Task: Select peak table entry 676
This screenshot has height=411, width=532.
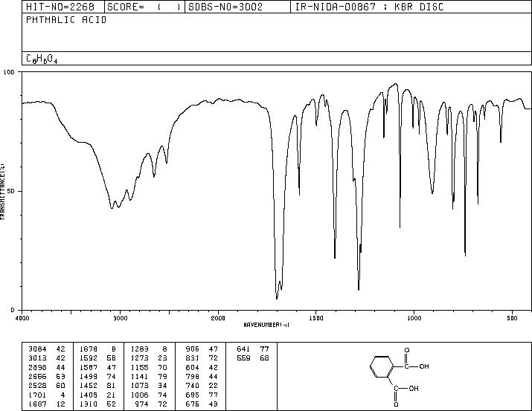Action: click(193, 404)
